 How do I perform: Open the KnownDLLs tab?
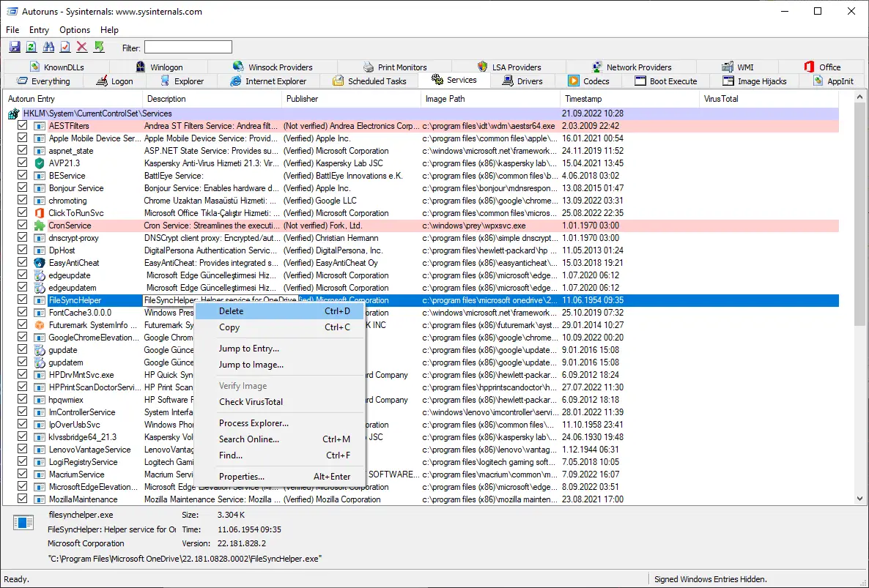tap(58, 67)
